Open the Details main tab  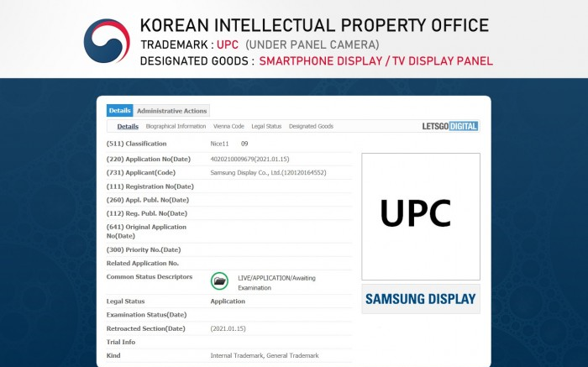119,111
